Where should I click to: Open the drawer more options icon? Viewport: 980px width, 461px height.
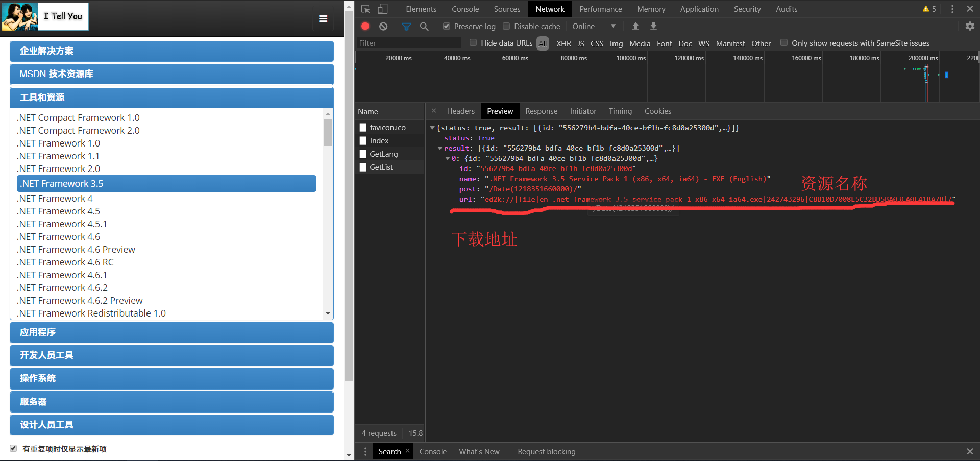pos(365,452)
